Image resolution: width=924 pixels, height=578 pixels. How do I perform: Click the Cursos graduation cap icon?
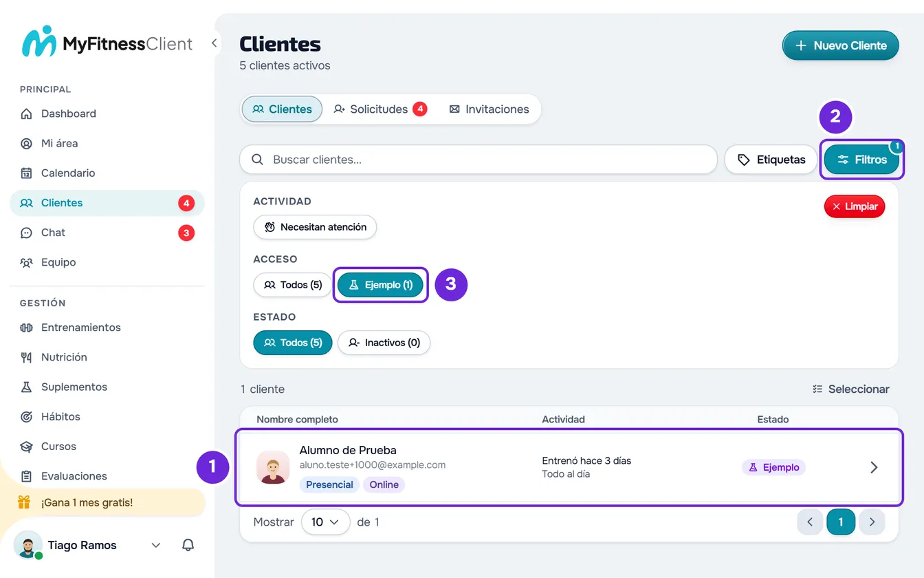[x=26, y=446]
